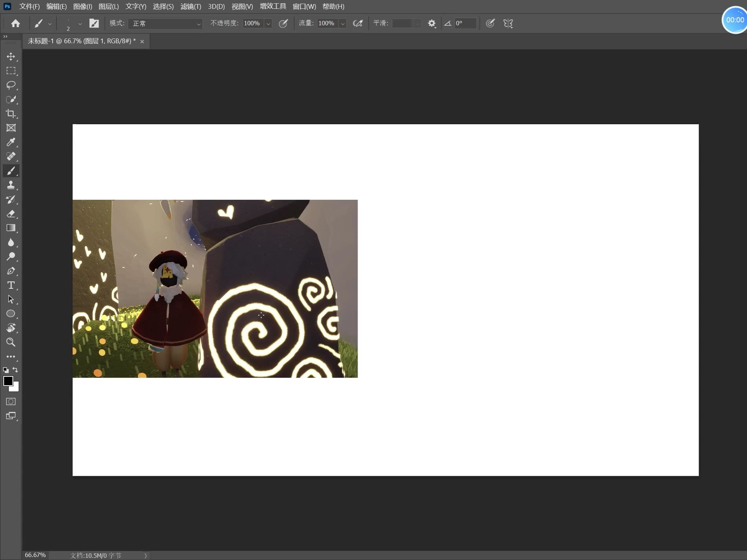Click the brush angle icon

point(448,23)
